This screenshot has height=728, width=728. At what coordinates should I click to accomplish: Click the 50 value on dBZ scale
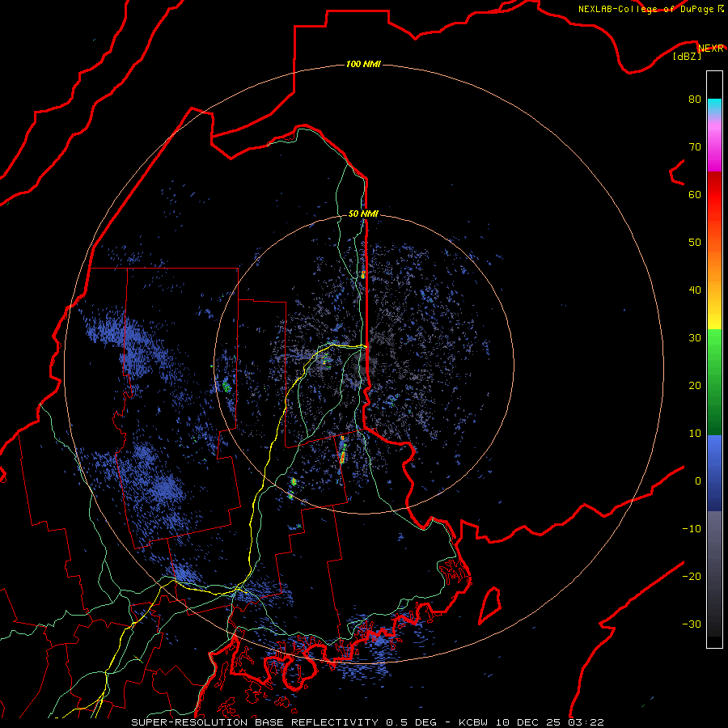695,243
